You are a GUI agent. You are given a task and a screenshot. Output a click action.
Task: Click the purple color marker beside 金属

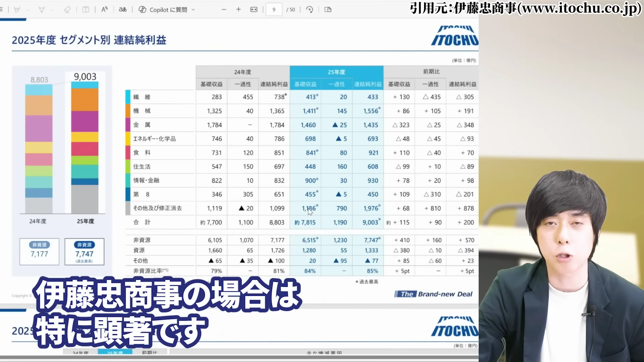tap(128, 125)
